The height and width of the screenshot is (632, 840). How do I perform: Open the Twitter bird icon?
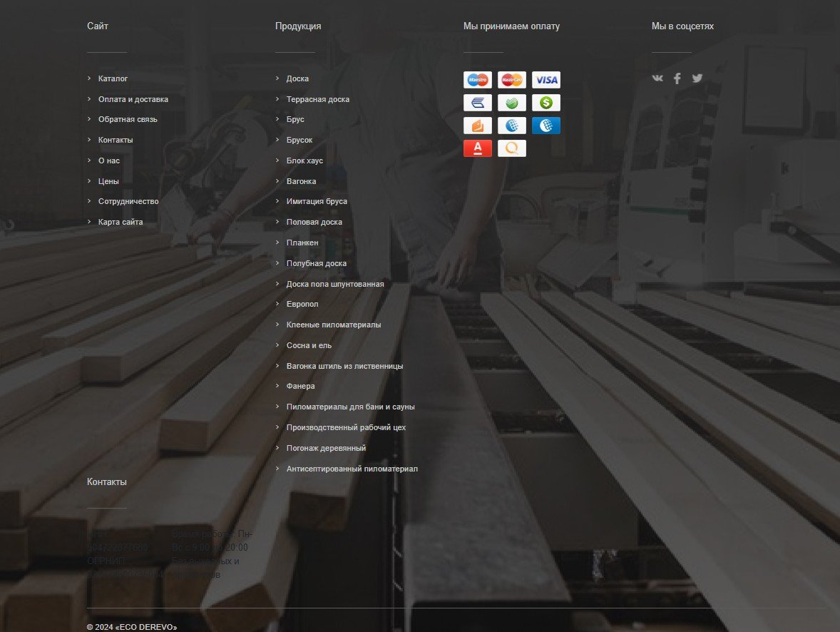click(x=697, y=78)
